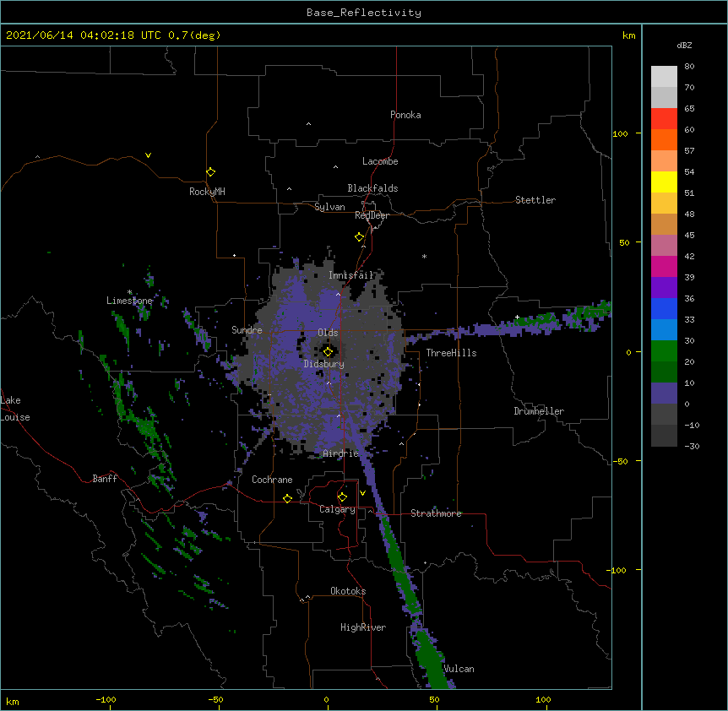Click the 2021/06/14 04:02:18 UTC timestamp
This screenshot has width=728, height=711.
click(x=84, y=35)
